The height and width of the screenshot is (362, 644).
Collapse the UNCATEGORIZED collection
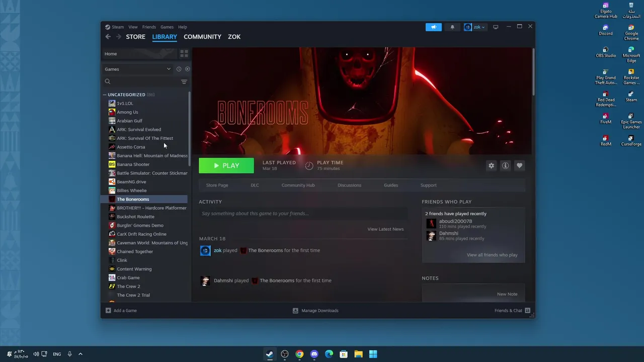tap(105, 95)
